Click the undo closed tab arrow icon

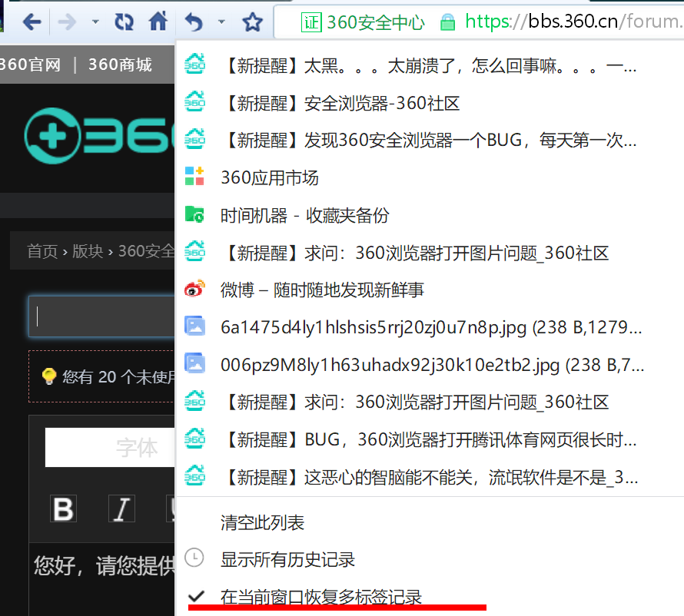click(194, 22)
